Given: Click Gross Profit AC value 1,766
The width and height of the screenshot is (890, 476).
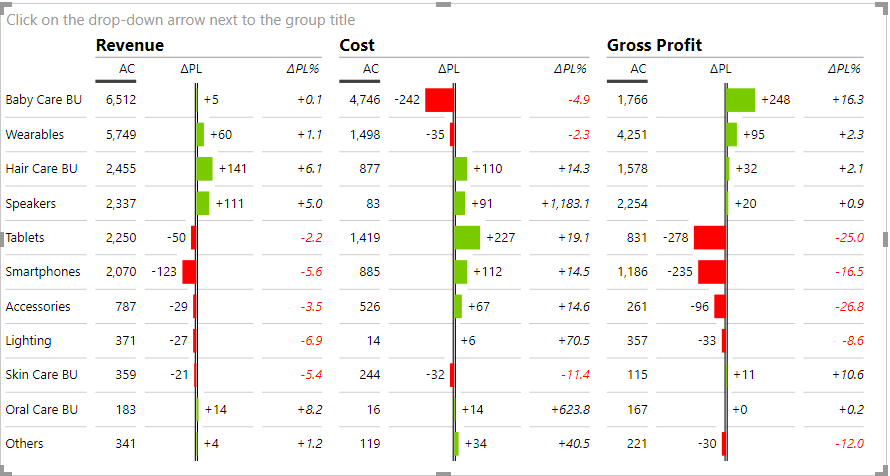Looking at the screenshot, I should [632, 100].
